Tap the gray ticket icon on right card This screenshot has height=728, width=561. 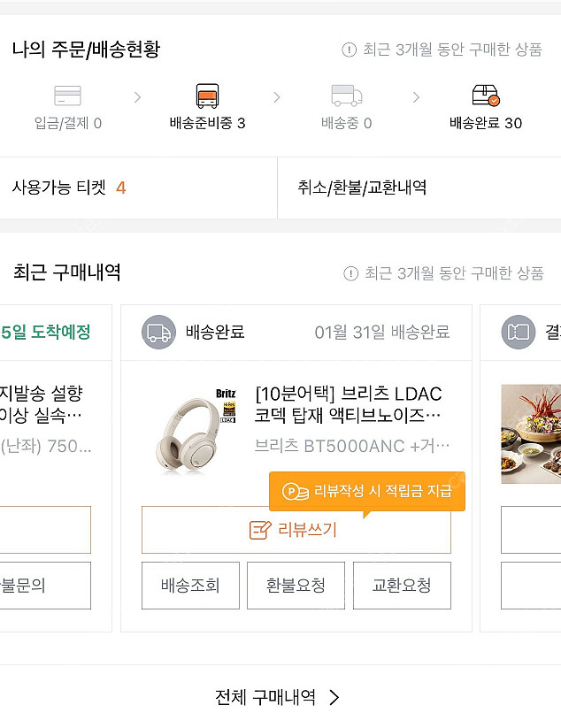click(518, 333)
